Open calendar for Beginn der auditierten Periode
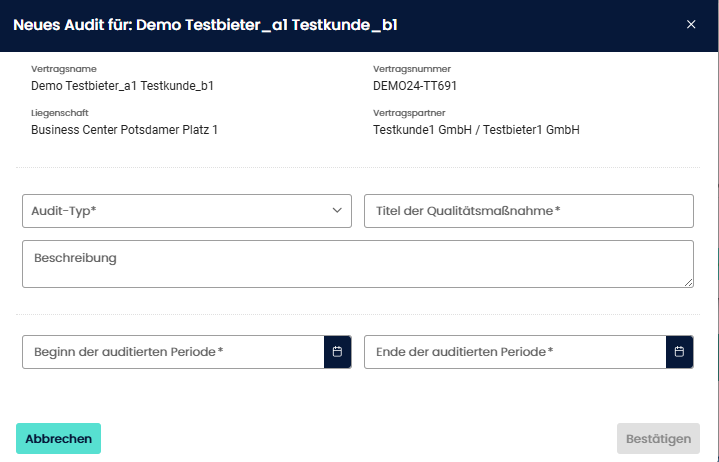This screenshot has width=719, height=462. pyautogui.click(x=337, y=352)
